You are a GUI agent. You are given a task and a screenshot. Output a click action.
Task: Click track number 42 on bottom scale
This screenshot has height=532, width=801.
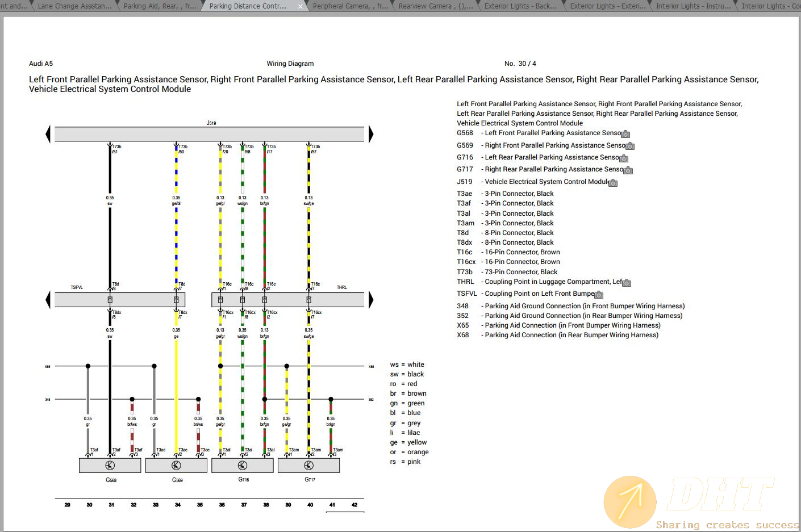click(354, 505)
